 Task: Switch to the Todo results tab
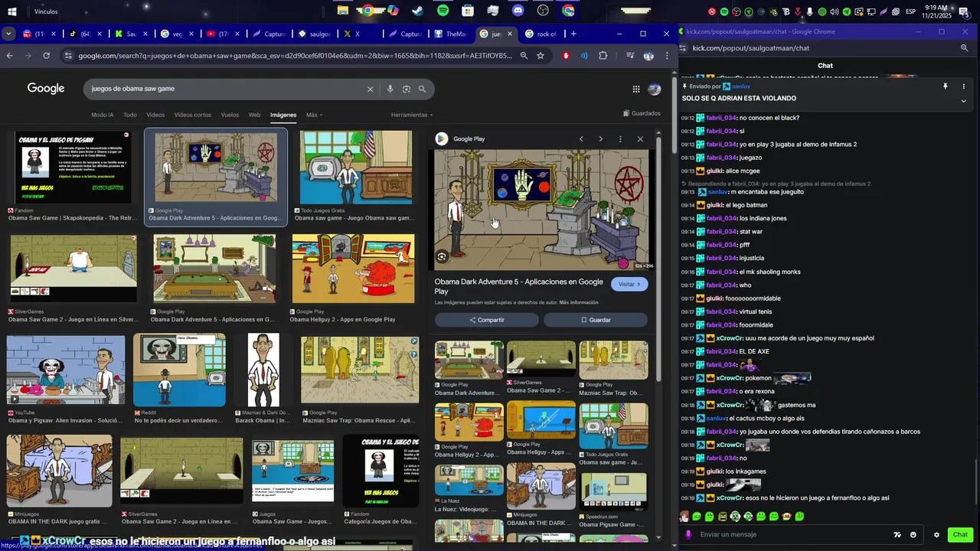point(130,115)
